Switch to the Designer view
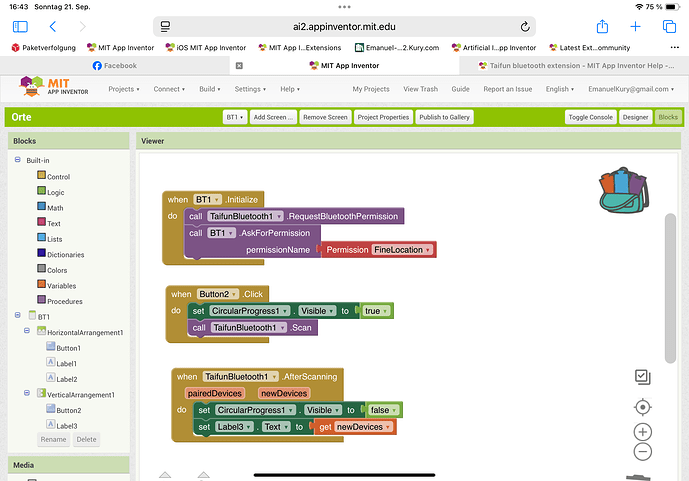The height and width of the screenshot is (481, 689). click(x=635, y=117)
